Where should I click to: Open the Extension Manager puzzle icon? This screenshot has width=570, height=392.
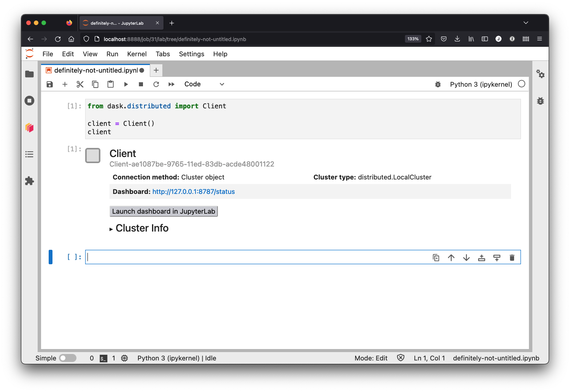tap(29, 181)
